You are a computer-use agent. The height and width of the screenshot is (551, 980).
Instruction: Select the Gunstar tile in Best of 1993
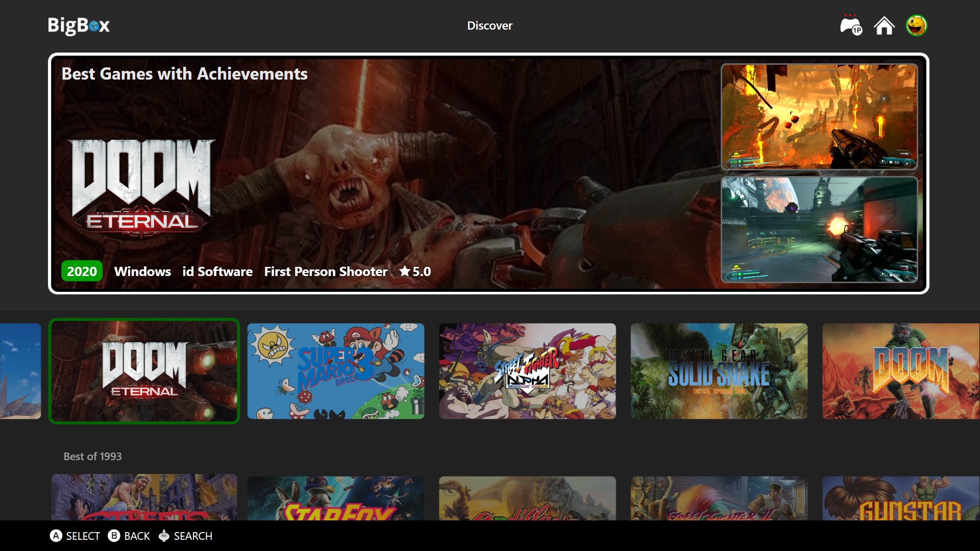[901, 498]
